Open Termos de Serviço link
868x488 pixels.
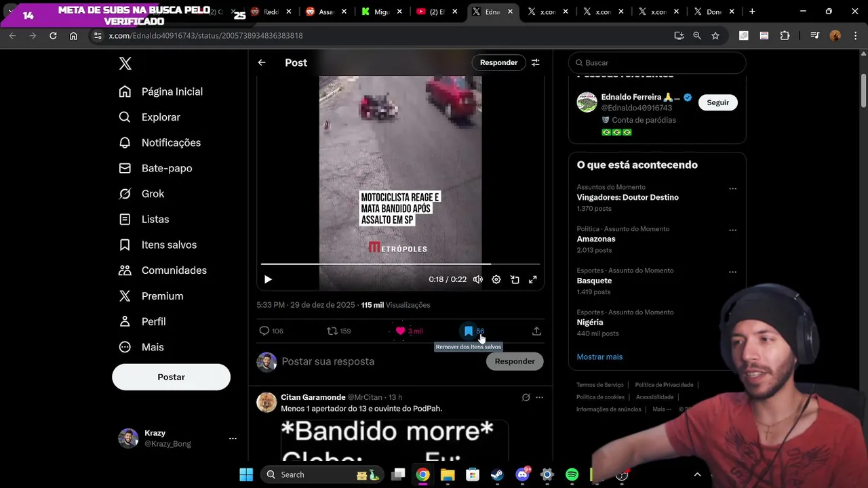point(599,385)
